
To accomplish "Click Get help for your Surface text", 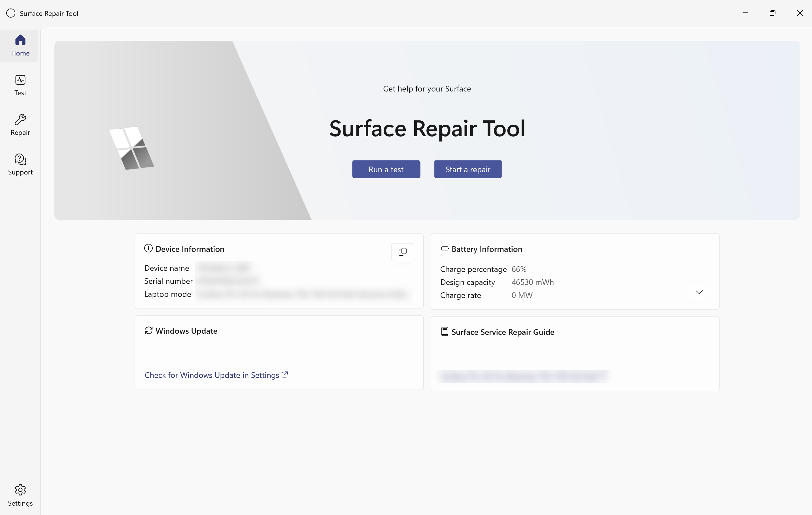I will click(x=427, y=89).
